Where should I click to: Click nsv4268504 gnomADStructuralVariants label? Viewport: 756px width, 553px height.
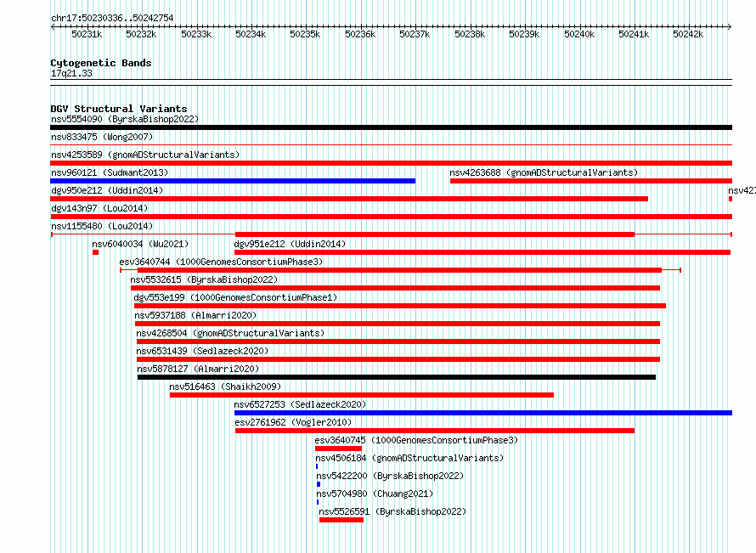click(x=230, y=333)
